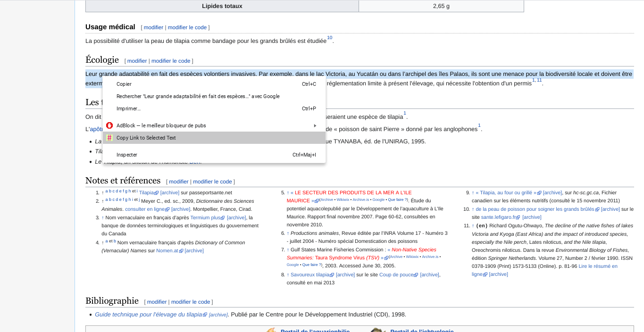Click modifier le code next to Notes et références
Viewport: 644px width, 332px height.
click(x=212, y=182)
